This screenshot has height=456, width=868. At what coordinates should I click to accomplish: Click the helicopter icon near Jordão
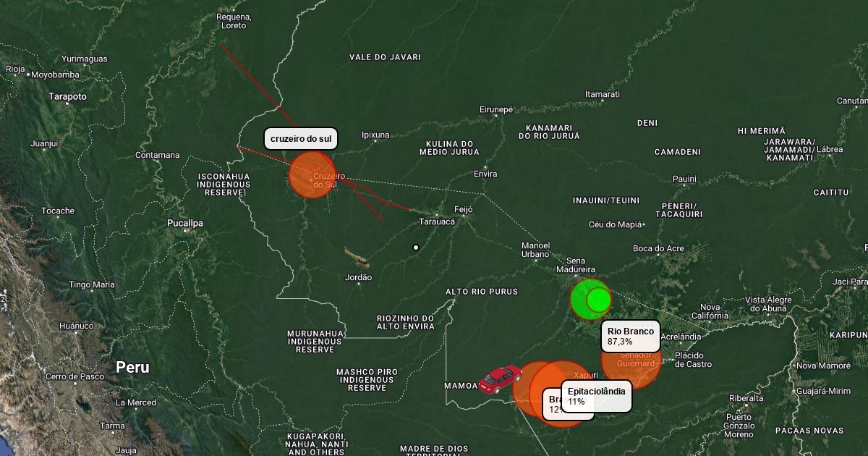click(357, 258)
